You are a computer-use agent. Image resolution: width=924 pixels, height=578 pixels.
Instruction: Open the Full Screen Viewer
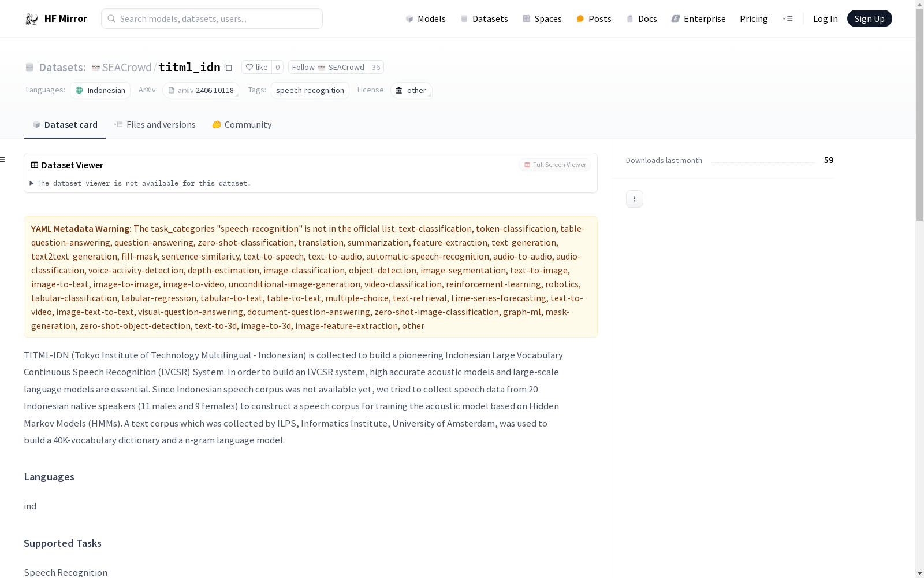[554, 165]
